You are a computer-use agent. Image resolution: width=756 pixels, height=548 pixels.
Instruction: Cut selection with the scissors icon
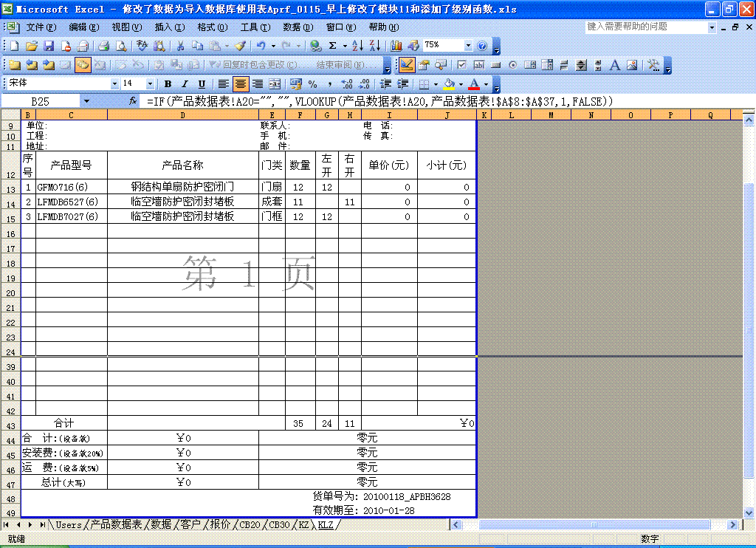tap(180, 46)
